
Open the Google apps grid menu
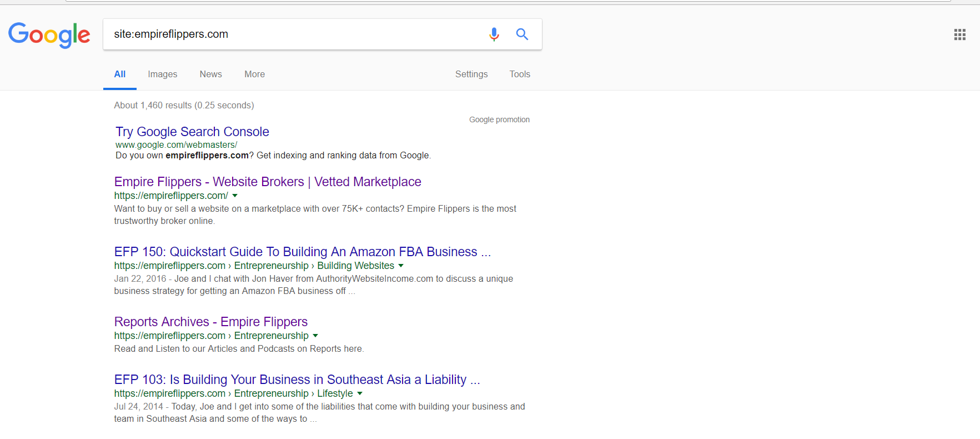coord(959,35)
